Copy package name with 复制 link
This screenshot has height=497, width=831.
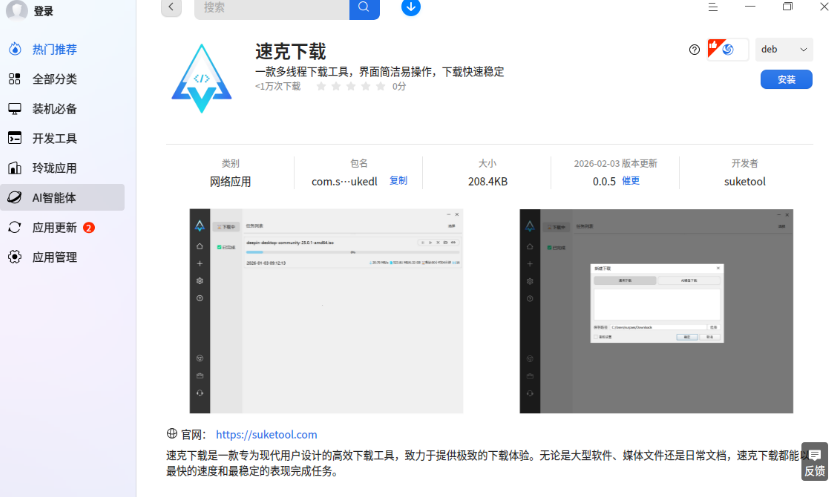pyautogui.click(x=398, y=181)
